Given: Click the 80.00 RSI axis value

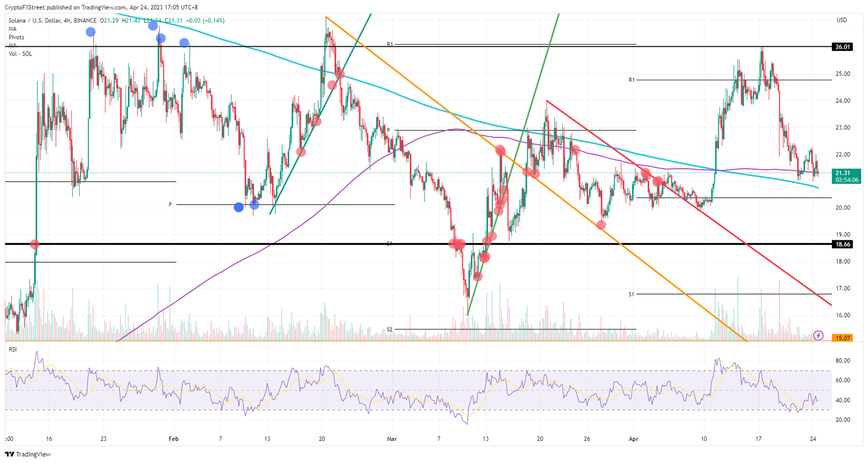Looking at the screenshot, I should point(843,361).
